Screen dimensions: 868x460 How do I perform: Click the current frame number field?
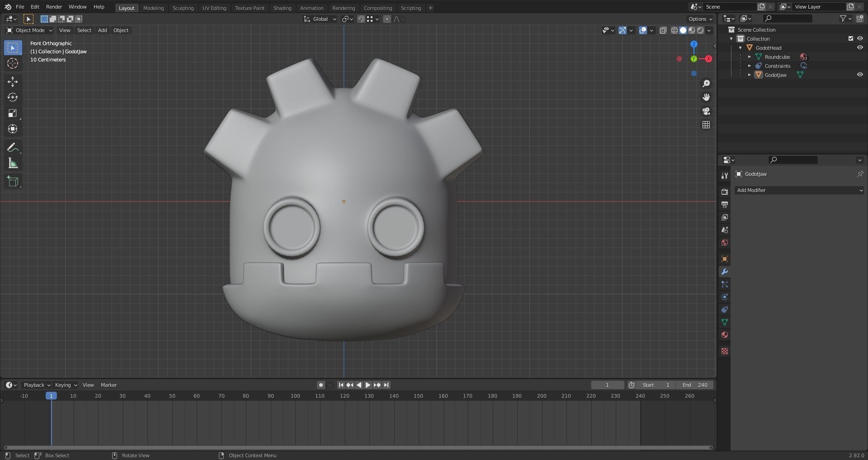(607, 385)
